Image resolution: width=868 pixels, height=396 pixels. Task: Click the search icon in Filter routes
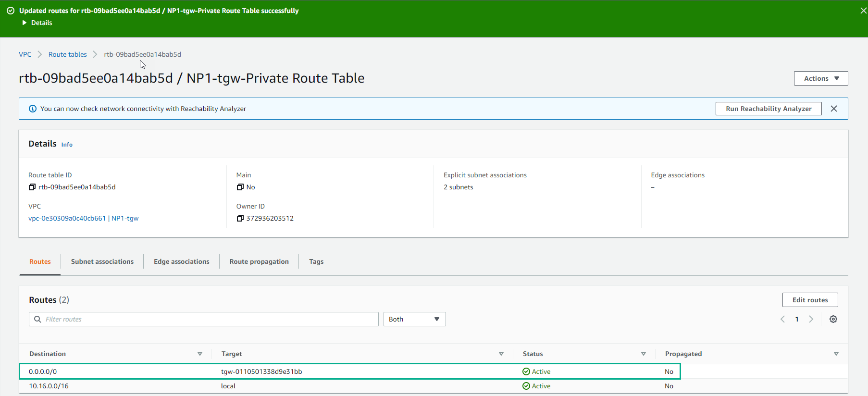pyautogui.click(x=37, y=319)
